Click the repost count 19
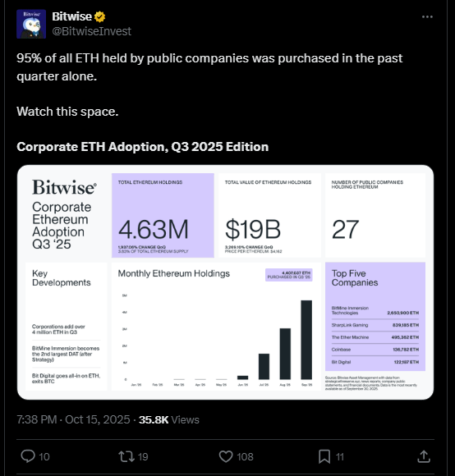The height and width of the screenshot is (476, 455). [x=143, y=456]
